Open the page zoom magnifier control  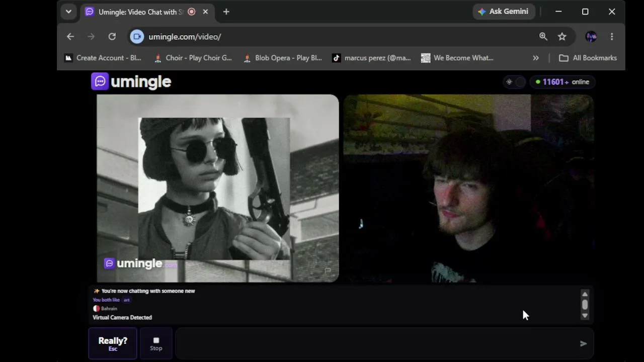(543, 36)
